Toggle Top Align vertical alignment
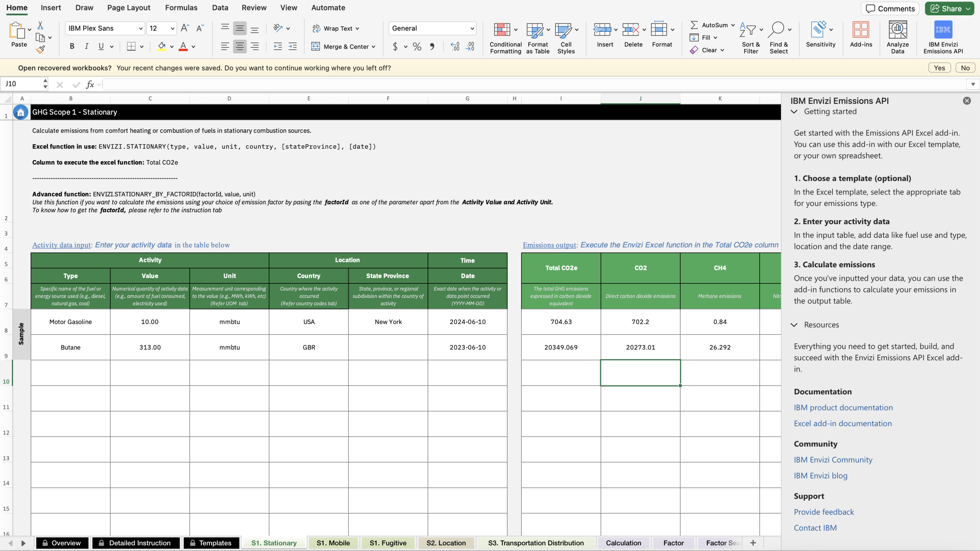 click(x=225, y=27)
